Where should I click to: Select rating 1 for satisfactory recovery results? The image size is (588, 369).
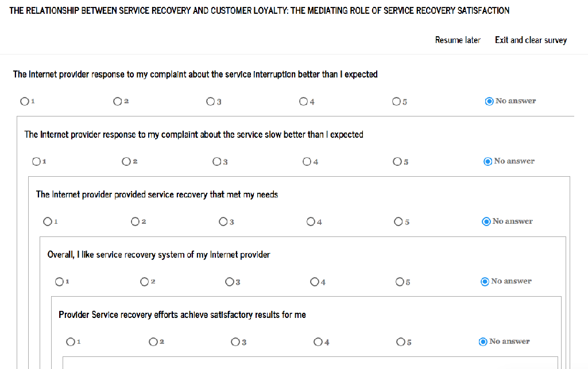(70, 342)
